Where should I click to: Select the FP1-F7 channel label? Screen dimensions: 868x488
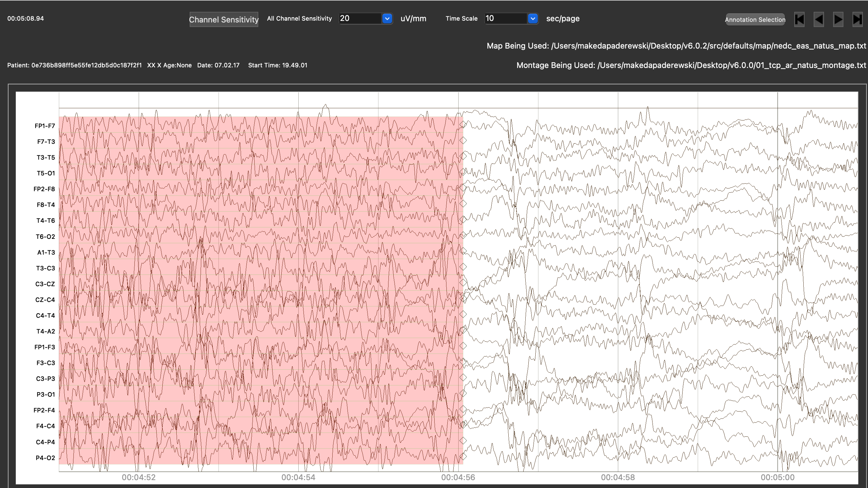pos(45,126)
